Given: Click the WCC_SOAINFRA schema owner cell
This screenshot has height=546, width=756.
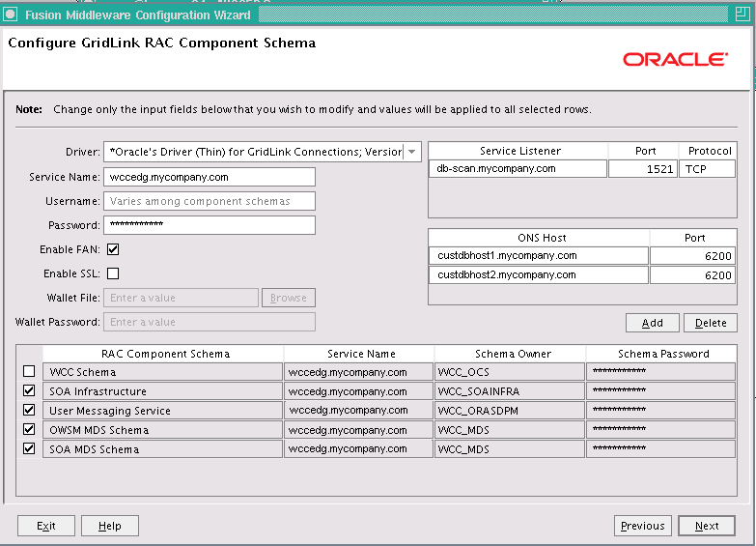Looking at the screenshot, I should coord(510,391).
